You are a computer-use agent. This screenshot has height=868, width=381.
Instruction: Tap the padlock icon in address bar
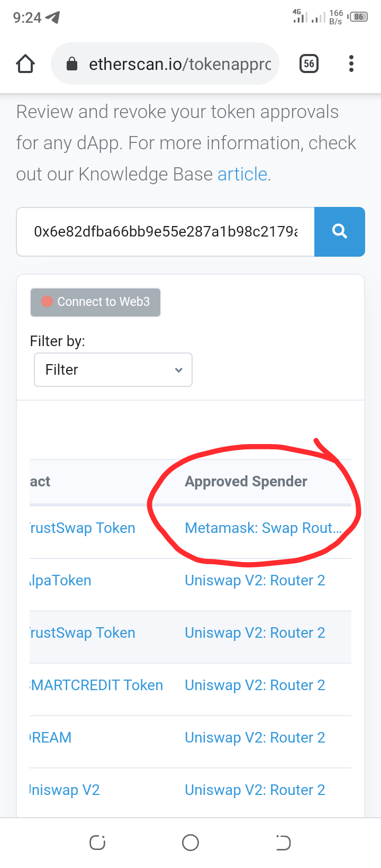click(72, 64)
